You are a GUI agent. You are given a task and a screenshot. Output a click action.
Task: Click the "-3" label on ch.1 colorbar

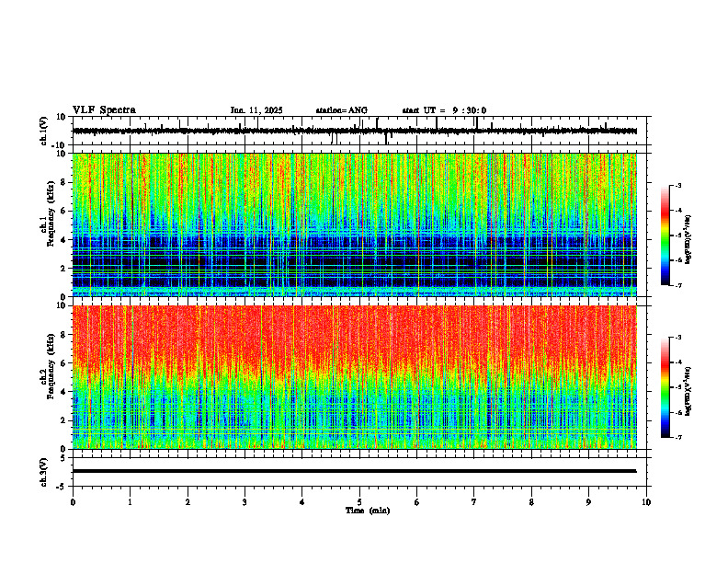click(x=677, y=185)
